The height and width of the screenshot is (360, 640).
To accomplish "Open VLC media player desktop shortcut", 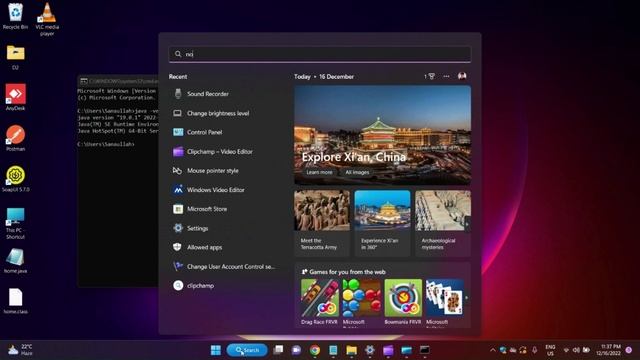I will point(47,19).
